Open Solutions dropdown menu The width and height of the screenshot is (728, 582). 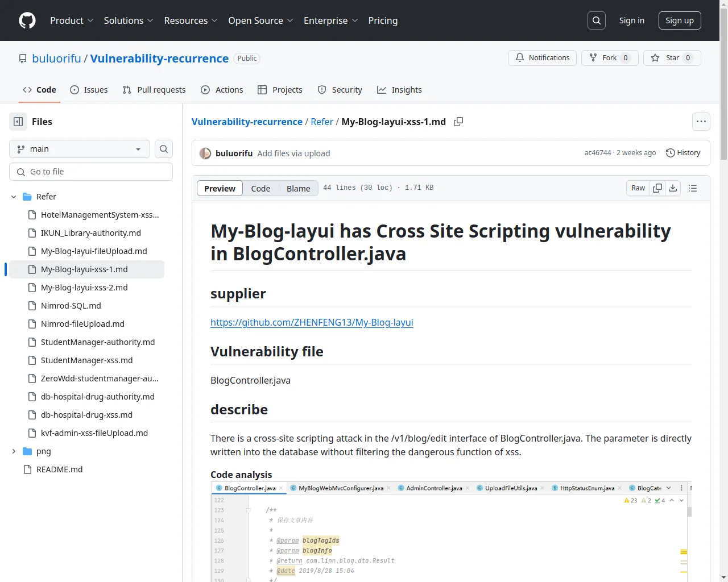point(129,20)
